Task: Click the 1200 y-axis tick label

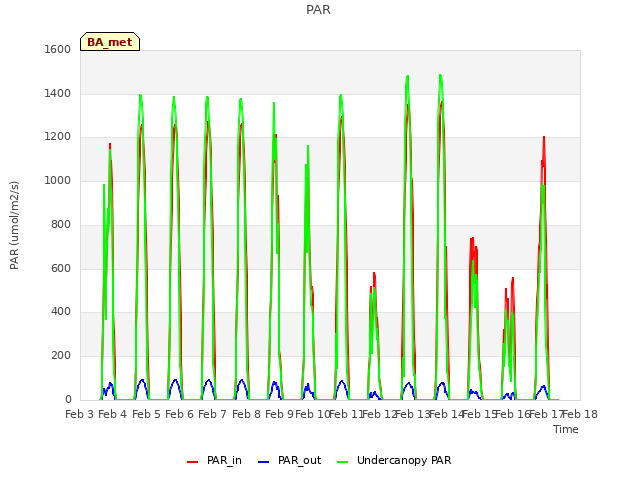Action: pyautogui.click(x=58, y=137)
